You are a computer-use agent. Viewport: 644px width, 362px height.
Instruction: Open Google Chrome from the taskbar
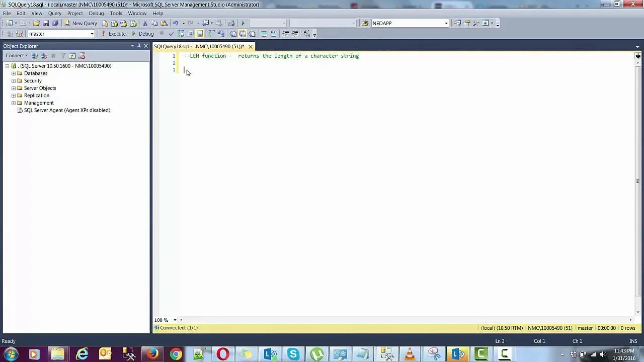tap(176, 354)
